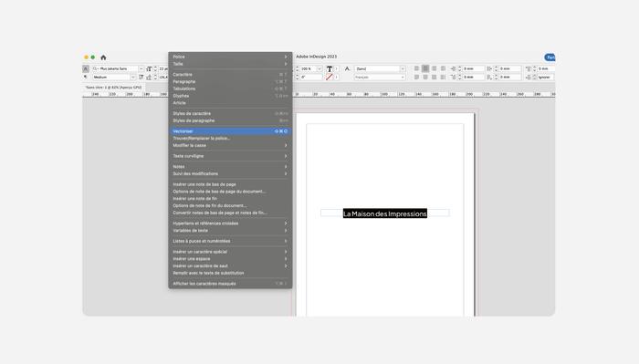Click search icon in font field
Viewport: 639px width, 364px height.
95,68
